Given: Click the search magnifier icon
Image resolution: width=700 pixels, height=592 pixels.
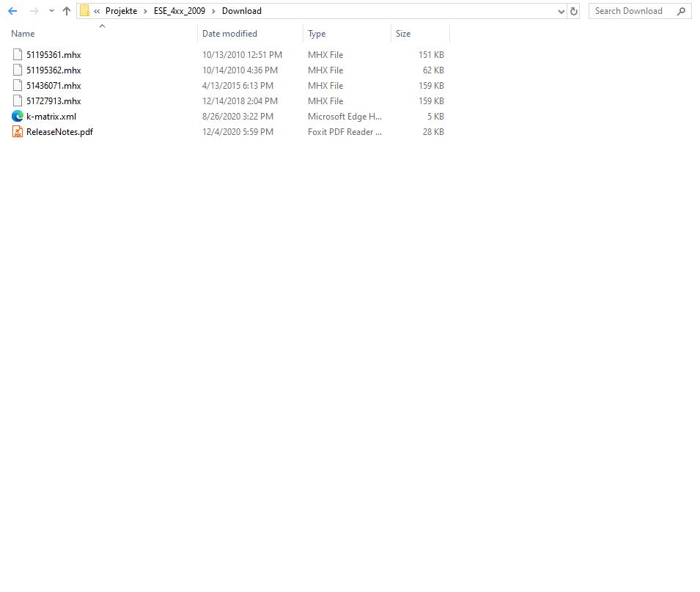Looking at the screenshot, I should pos(681,11).
